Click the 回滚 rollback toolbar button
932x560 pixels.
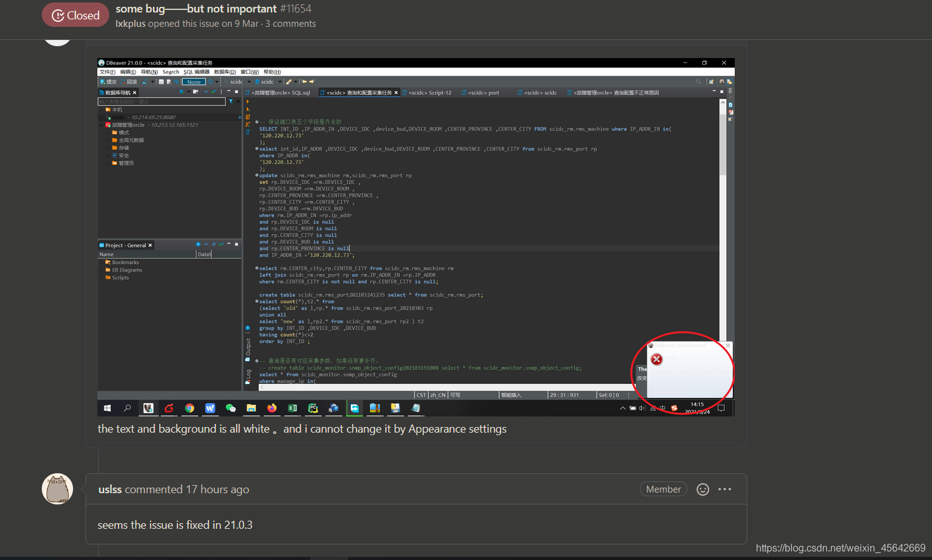129,82
